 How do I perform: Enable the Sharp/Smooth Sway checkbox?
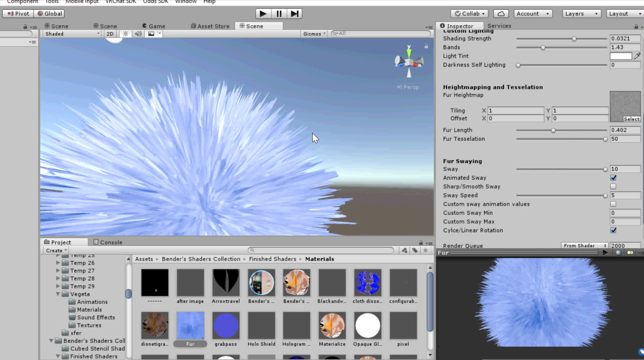click(x=613, y=186)
